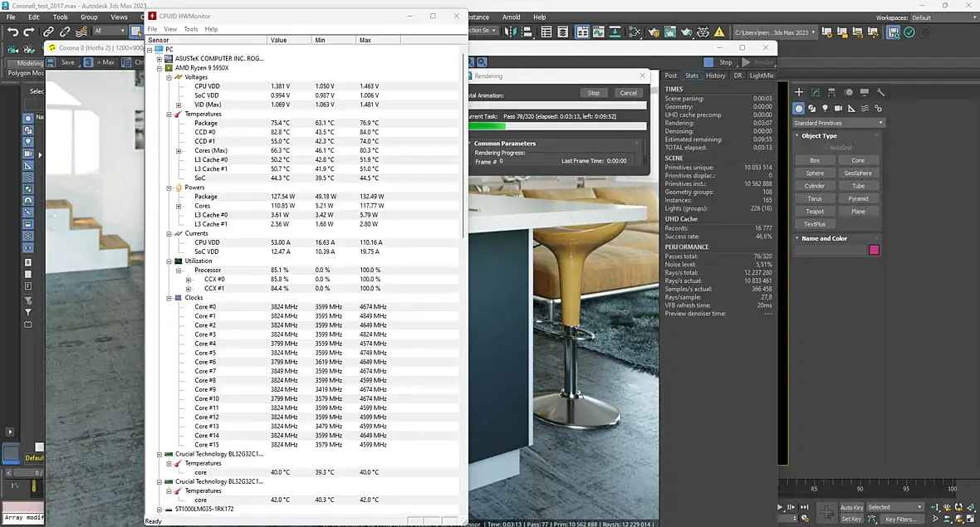Click the Go to End playback icon
The height and width of the screenshot is (527, 980).
[x=805, y=507]
